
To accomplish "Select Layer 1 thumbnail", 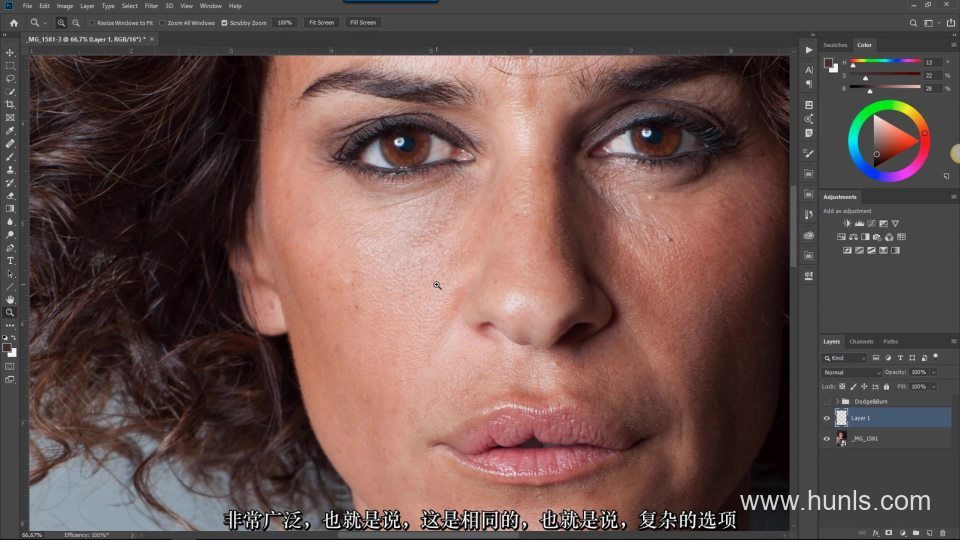I will tap(841, 418).
